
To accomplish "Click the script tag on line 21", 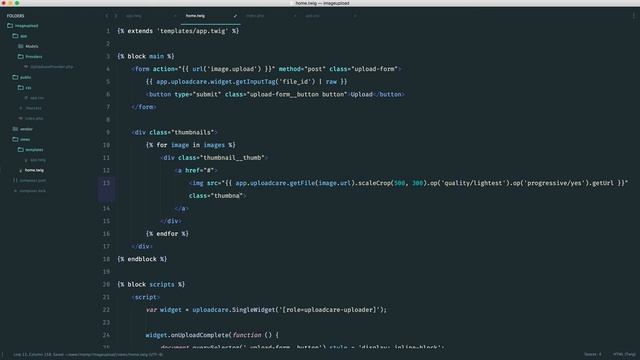I will 146,297.
